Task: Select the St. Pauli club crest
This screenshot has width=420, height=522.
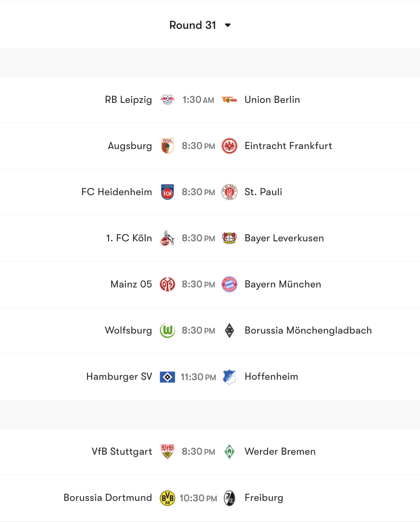Action: coord(229,192)
